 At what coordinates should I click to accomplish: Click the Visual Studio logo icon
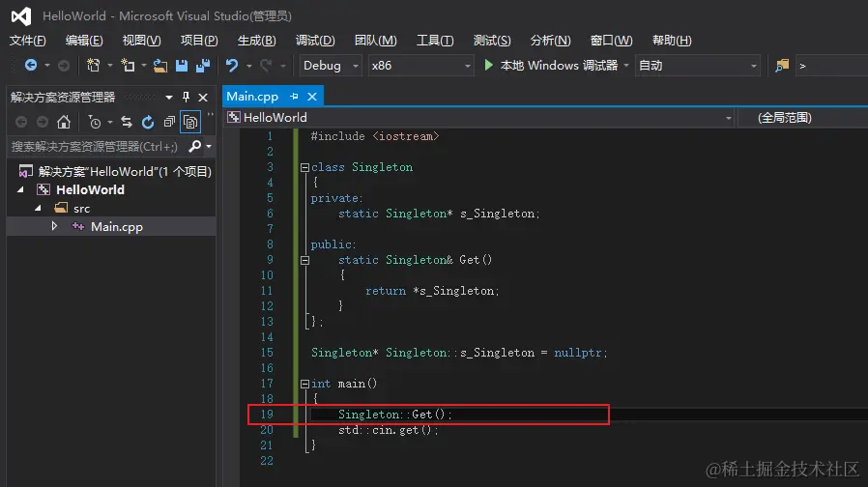(x=21, y=16)
